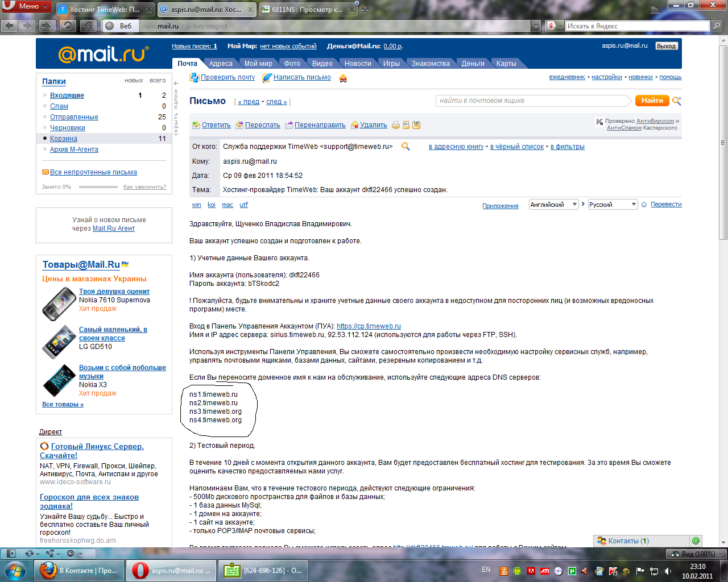Image resolution: width=728 pixels, height=582 pixels.
Task: Click the Перевести translate link
Action: pyautogui.click(x=666, y=205)
